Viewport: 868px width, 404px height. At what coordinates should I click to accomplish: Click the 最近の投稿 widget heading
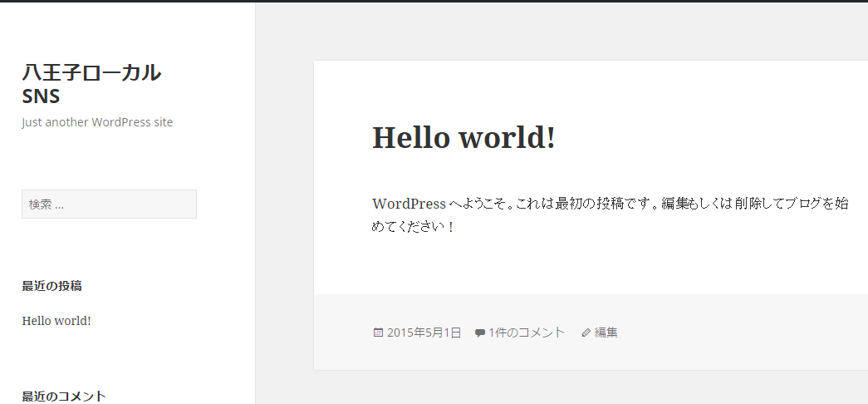coord(51,286)
